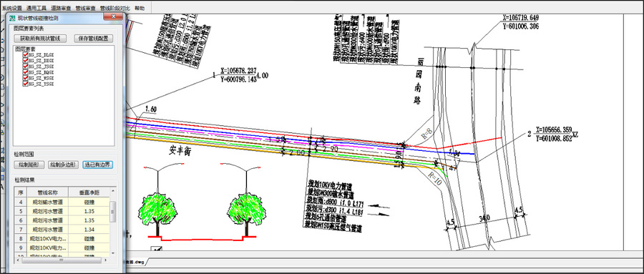Viewport: 644px width, 274px height.
Task: Click the 1.60 dimension label in drawing
Action: point(151,109)
